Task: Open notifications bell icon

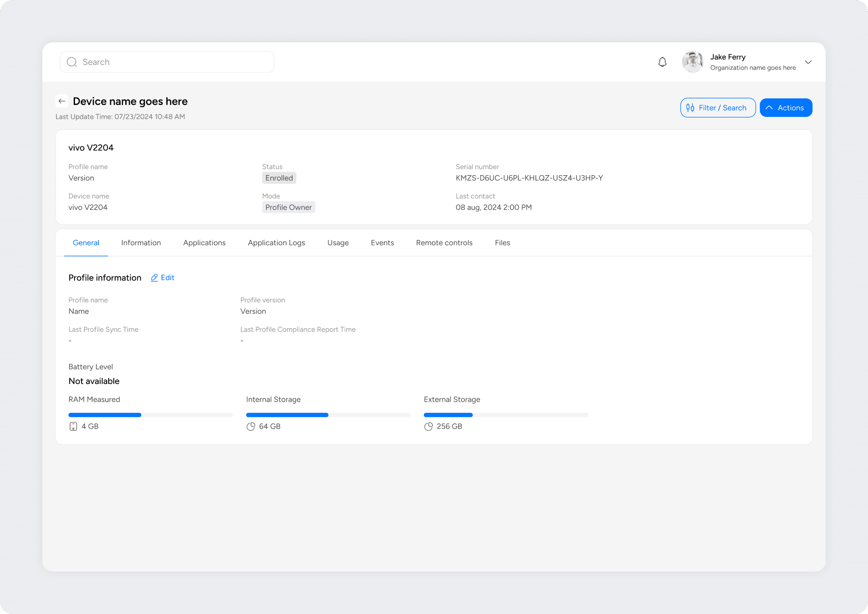Action: coord(662,62)
